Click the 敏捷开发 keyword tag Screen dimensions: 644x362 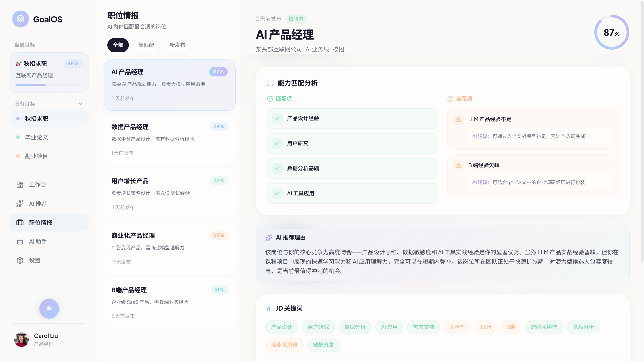coord(324,345)
